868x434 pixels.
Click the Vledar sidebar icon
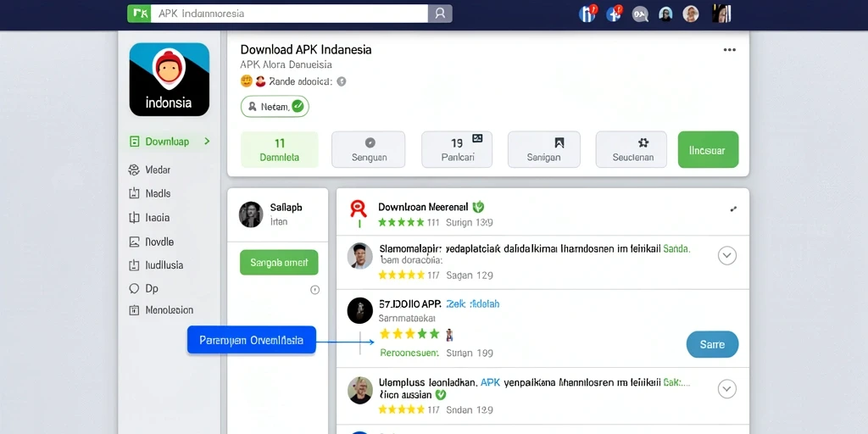tap(134, 170)
